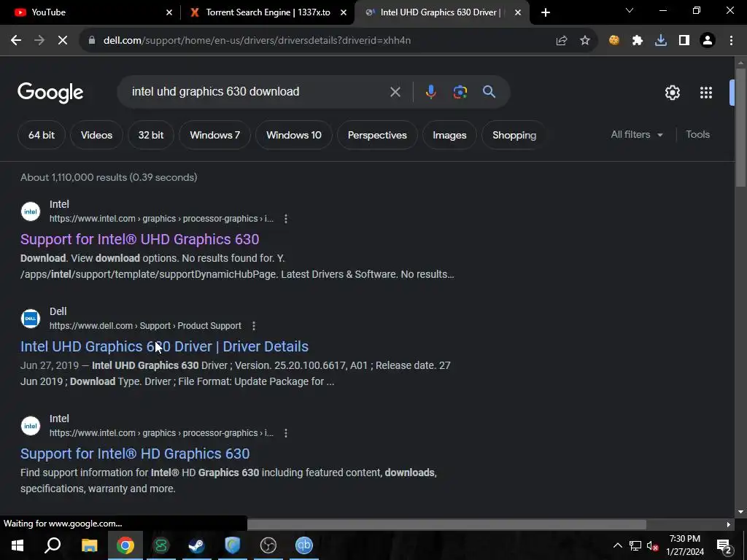The width and height of the screenshot is (747, 560).
Task: Filter results by Videos
Action: pos(97,135)
